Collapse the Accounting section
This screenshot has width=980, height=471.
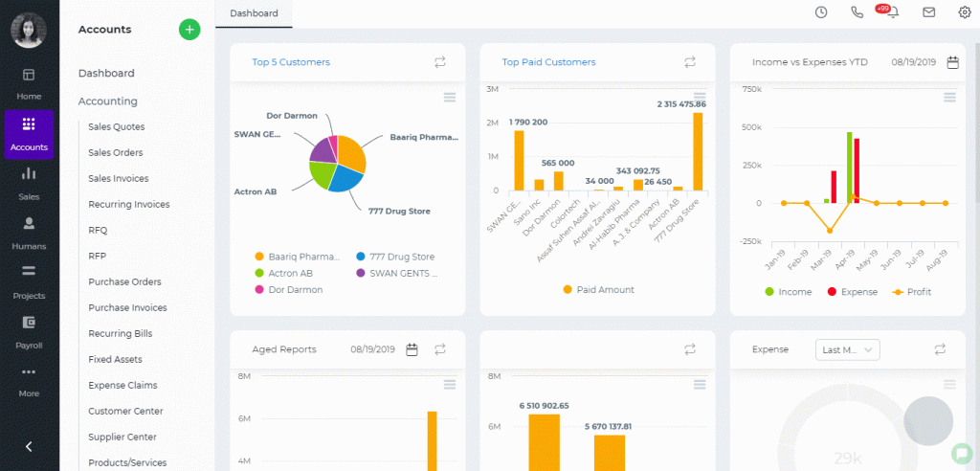coord(107,101)
